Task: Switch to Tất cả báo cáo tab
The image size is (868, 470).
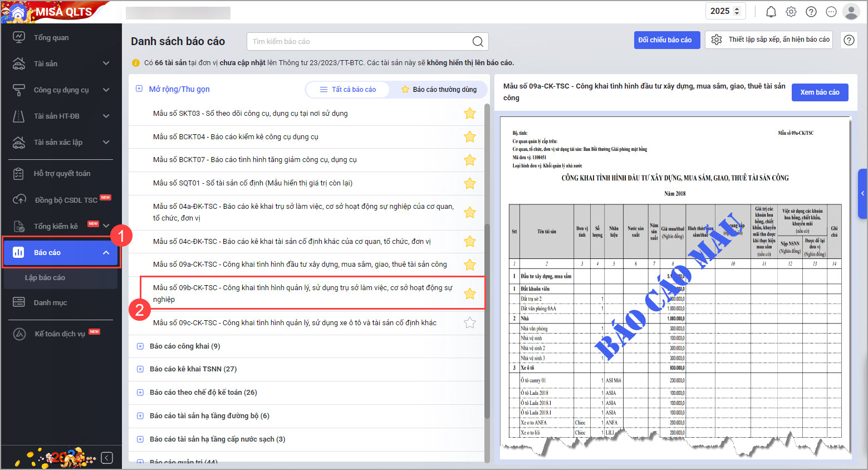Action: click(x=348, y=90)
